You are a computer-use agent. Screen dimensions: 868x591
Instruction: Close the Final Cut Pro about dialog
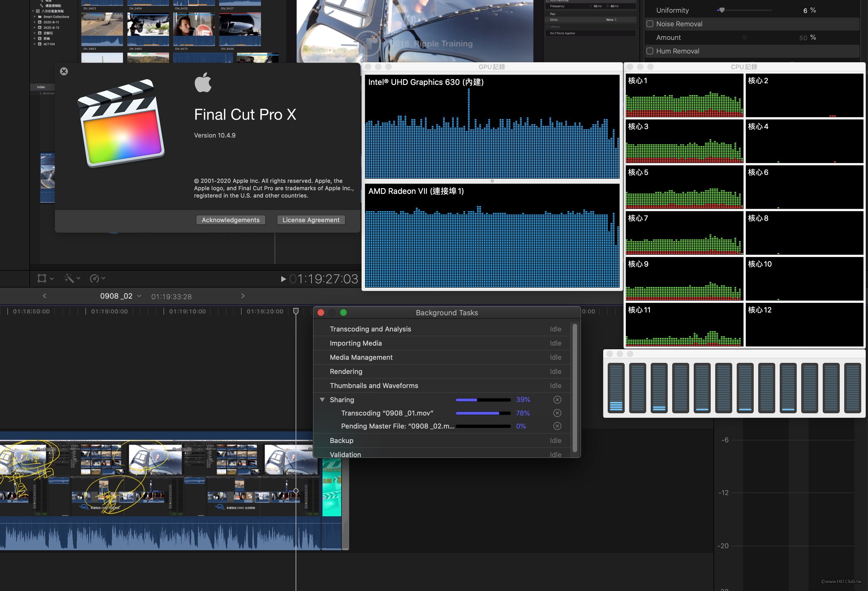64,71
